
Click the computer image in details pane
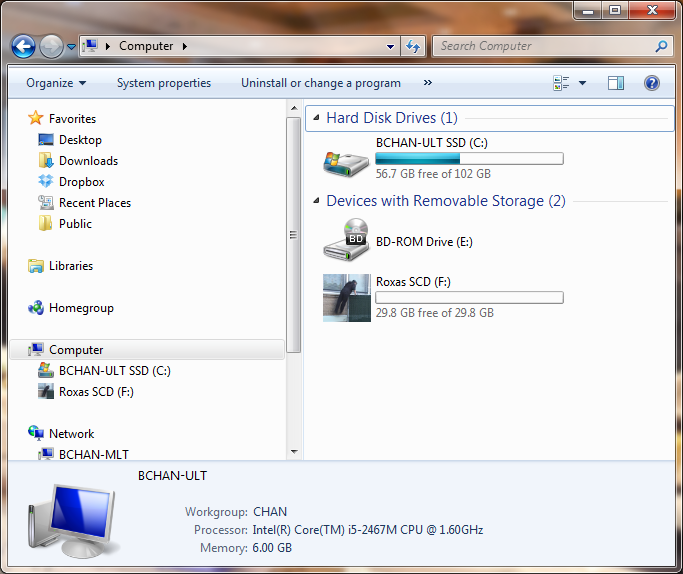tap(72, 520)
